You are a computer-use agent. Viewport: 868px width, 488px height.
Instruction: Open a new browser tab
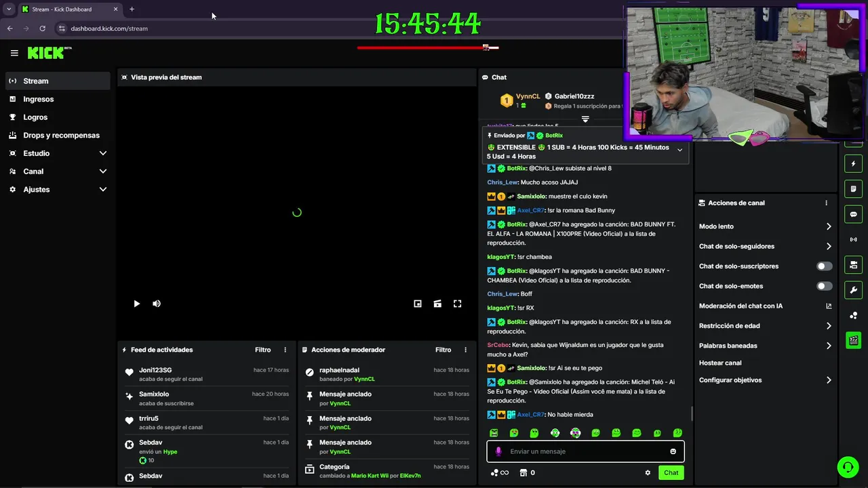tap(132, 9)
